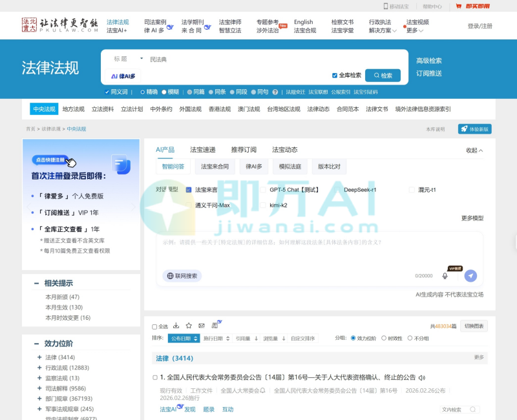Sort results by 公布日期

coord(184,338)
